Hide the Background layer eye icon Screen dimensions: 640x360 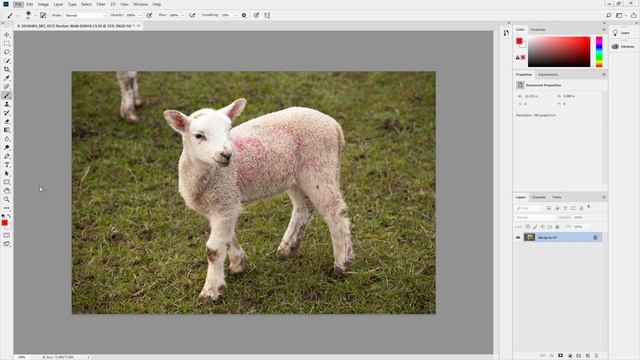(x=518, y=238)
